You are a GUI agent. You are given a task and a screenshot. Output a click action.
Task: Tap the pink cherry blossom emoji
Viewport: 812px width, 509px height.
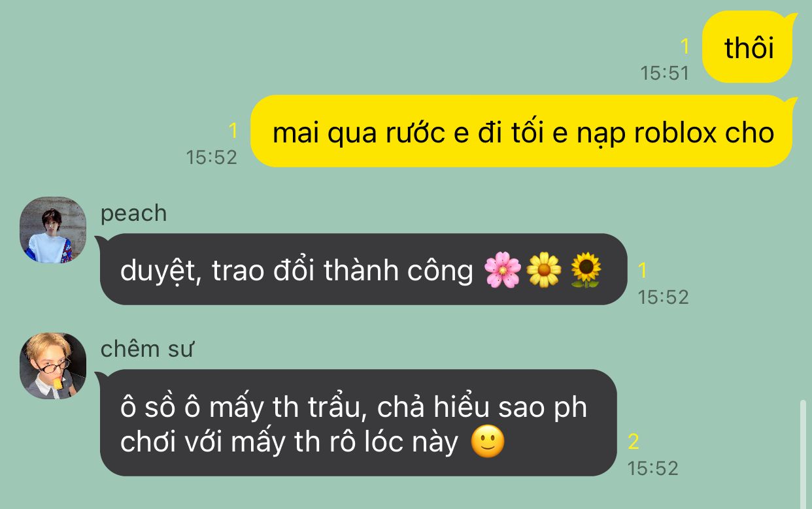503,270
